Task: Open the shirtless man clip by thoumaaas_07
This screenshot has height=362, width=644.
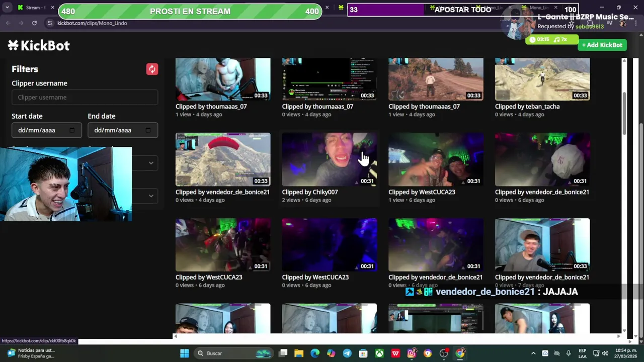Action: (223, 79)
